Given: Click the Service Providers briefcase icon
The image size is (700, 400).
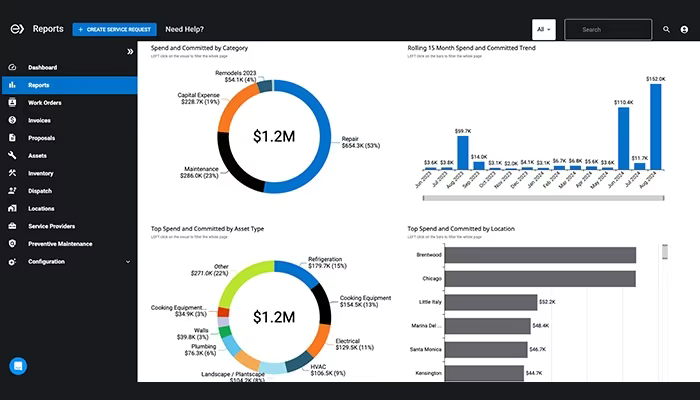Looking at the screenshot, I should (12, 226).
